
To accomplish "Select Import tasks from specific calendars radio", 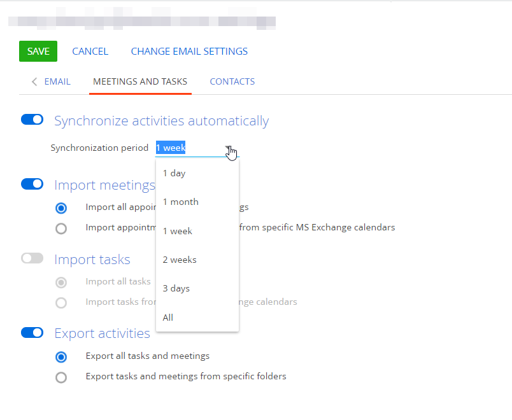I will click(x=61, y=302).
